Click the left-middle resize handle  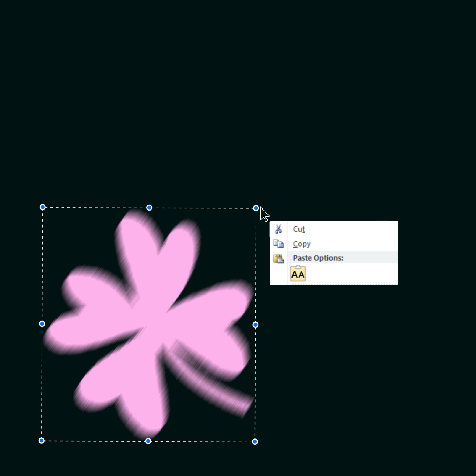[x=42, y=324]
